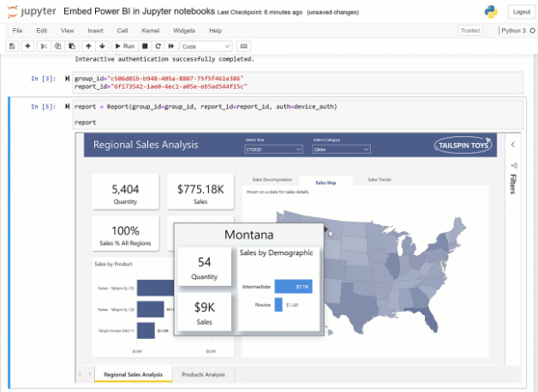Open the Select Category Glider dropdown
The image size is (538, 392).
pyautogui.click(x=342, y=150)
